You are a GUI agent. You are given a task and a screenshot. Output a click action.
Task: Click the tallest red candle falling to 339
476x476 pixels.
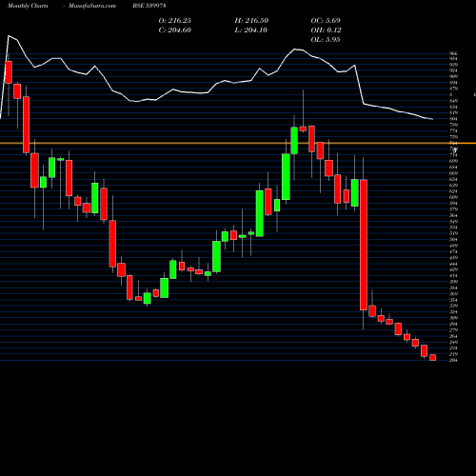[364, 245]
